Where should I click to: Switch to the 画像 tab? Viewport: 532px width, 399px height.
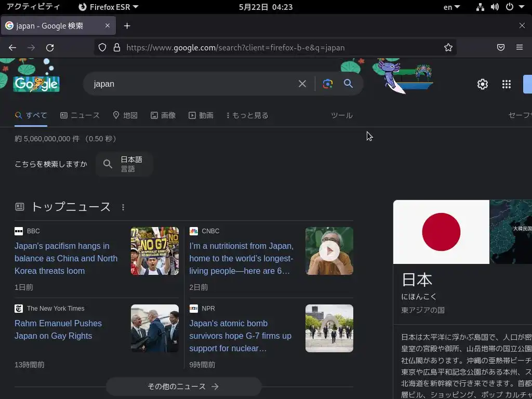(163, 115)
